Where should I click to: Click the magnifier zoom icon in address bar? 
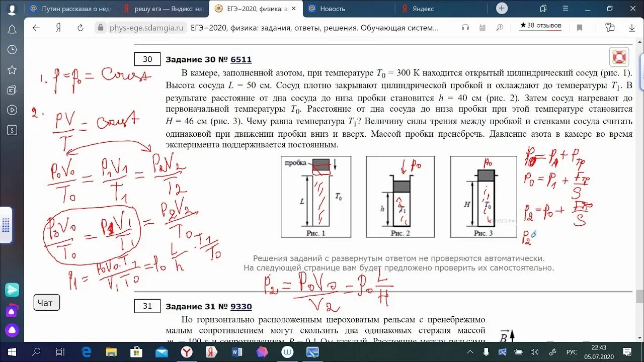(x=500, y=28)
